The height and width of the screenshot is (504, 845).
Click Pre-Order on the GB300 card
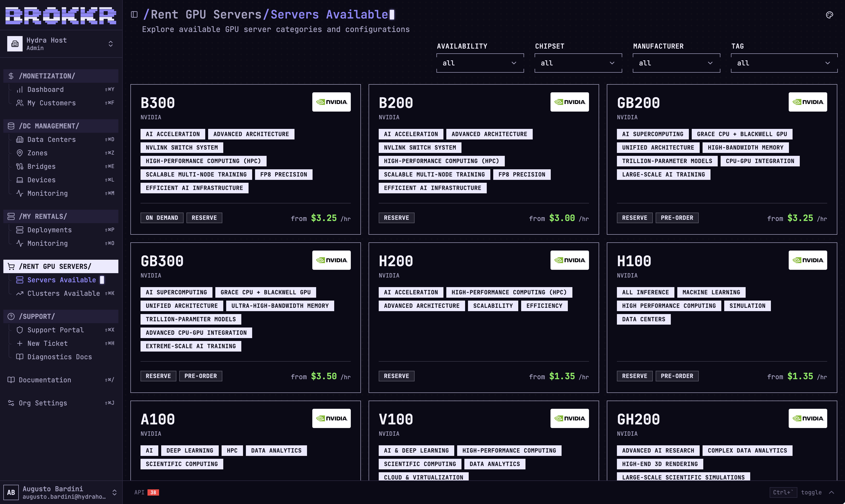[200, 376]
